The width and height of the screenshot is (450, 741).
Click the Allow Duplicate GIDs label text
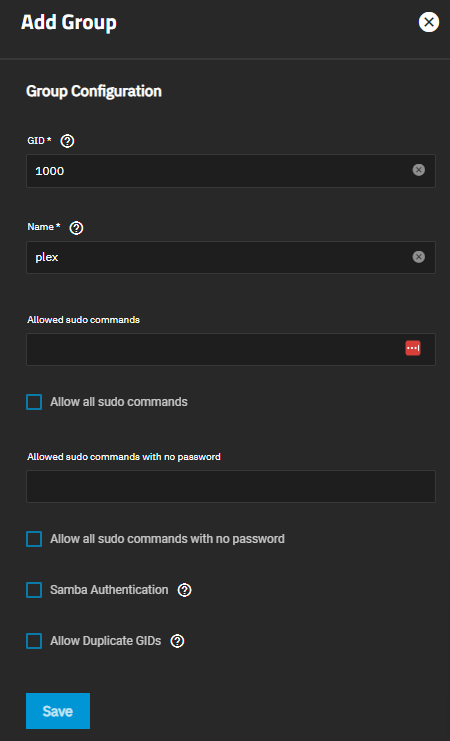click(x=106, y=641)
